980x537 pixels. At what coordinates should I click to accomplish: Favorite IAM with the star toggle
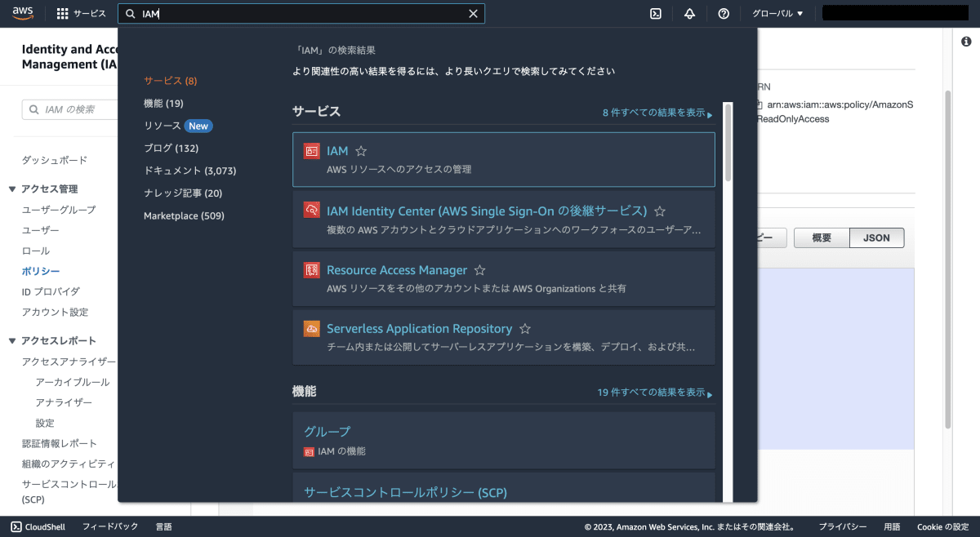coord(361,151)
